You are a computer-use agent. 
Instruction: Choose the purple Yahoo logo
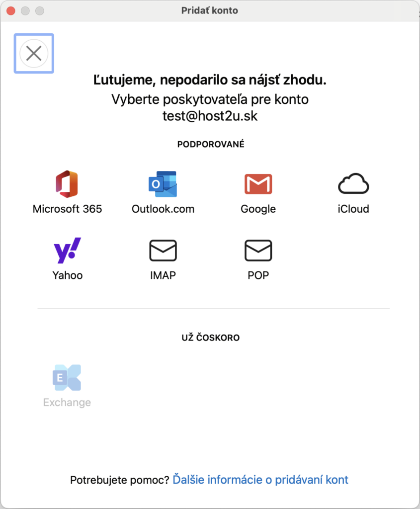pyautogui.click(x=67, y=250)
